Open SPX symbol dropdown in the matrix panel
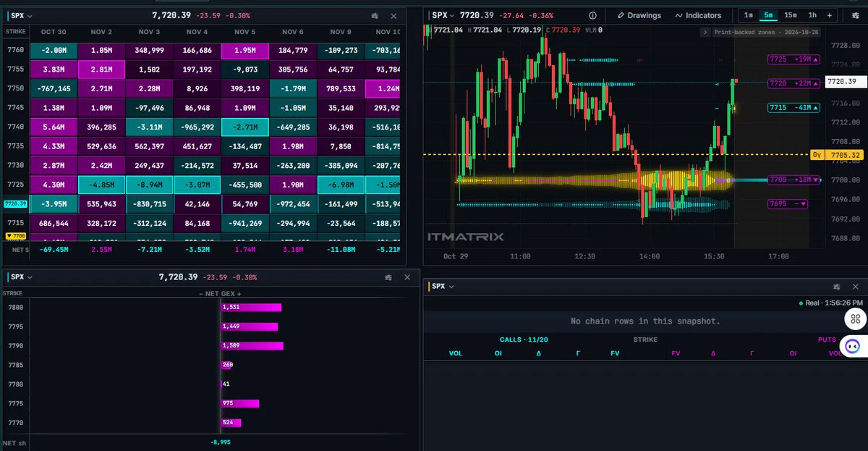This screenshot has height=451, width=868. (22, 15)
